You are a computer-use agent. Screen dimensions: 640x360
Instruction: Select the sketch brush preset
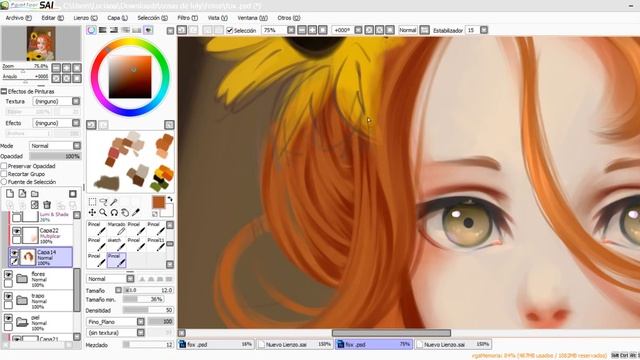[x=116, y=245]
